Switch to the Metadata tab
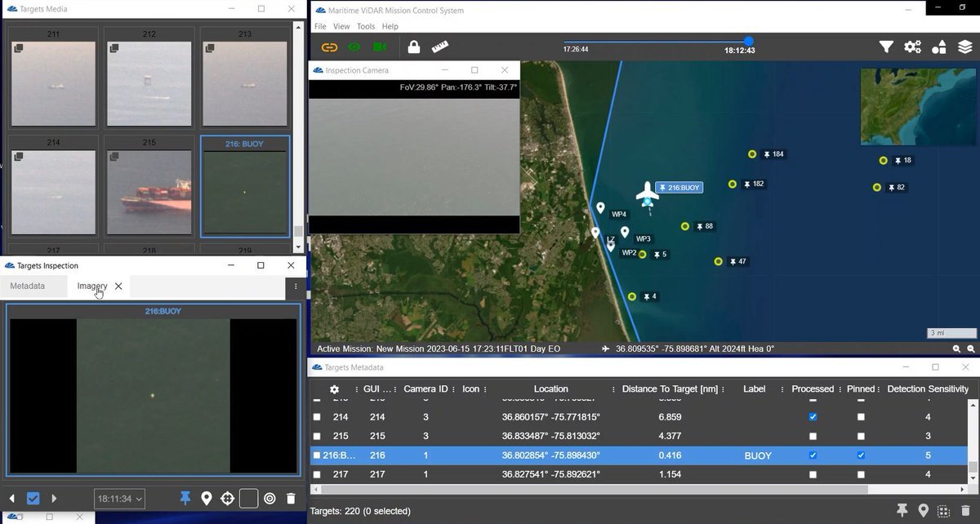Screen dimensions: 980x524 [27, 286]
